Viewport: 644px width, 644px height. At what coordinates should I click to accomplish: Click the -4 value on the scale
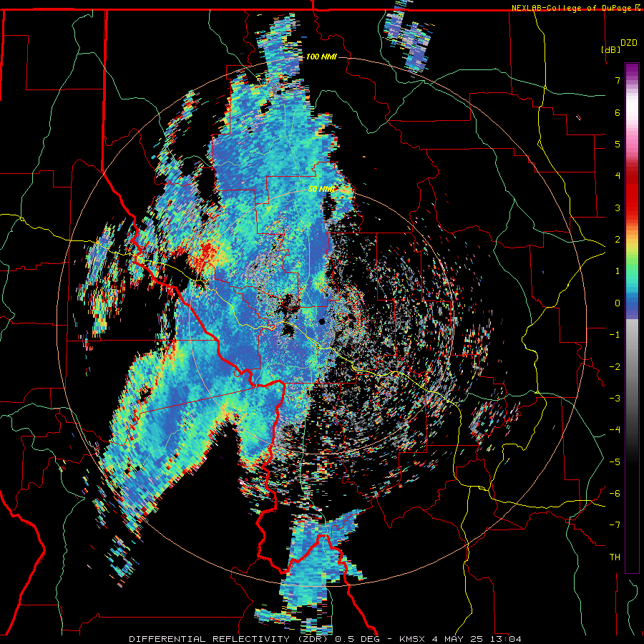(615, 430)
